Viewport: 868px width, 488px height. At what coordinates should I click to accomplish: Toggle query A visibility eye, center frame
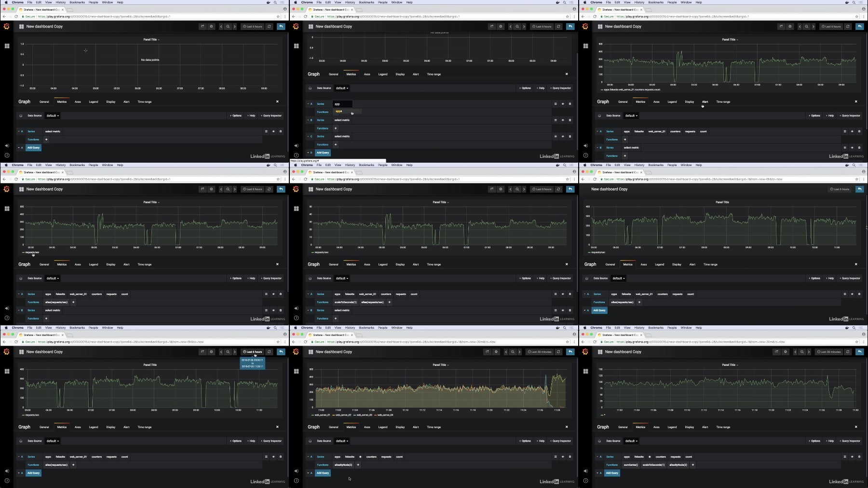563,294
